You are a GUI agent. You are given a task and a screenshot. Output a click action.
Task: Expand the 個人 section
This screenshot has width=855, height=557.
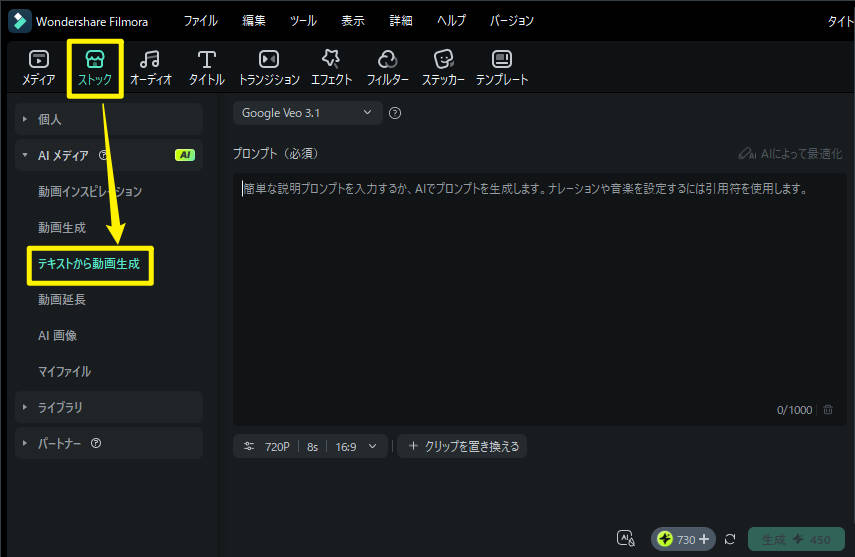[x=109, y=119]
